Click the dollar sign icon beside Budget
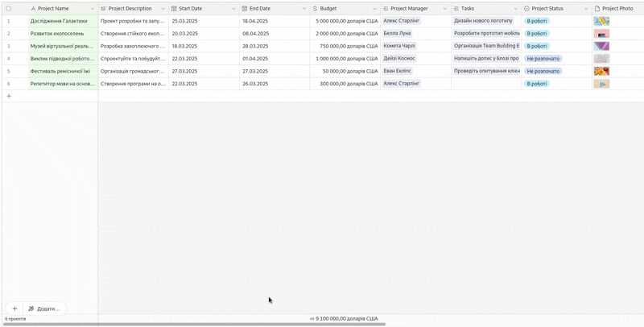 (x=315, y=9)
